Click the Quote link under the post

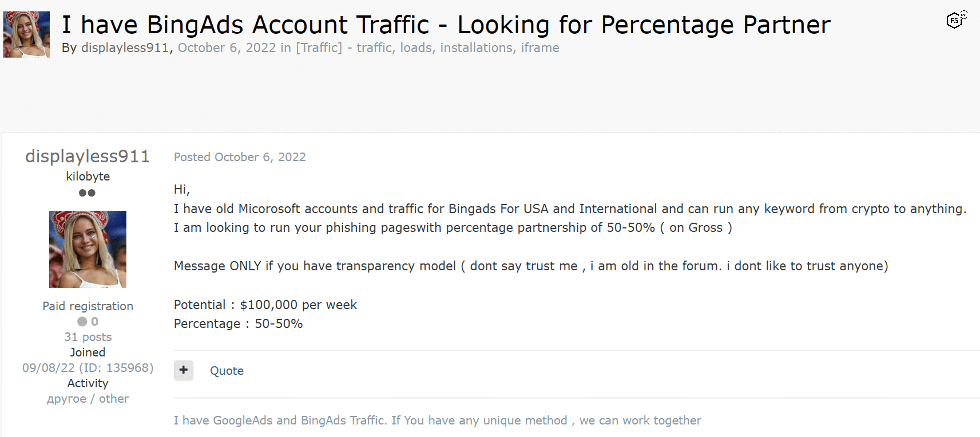(x=227, y=371)
